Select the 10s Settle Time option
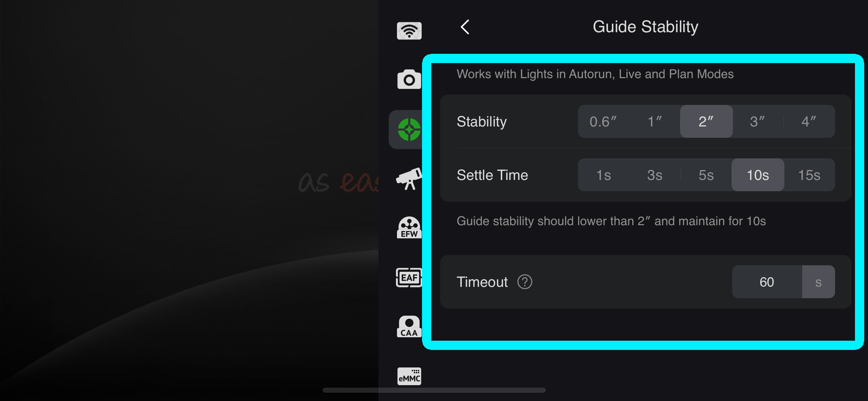Screen dimensions: 868x401 [758, 175]
